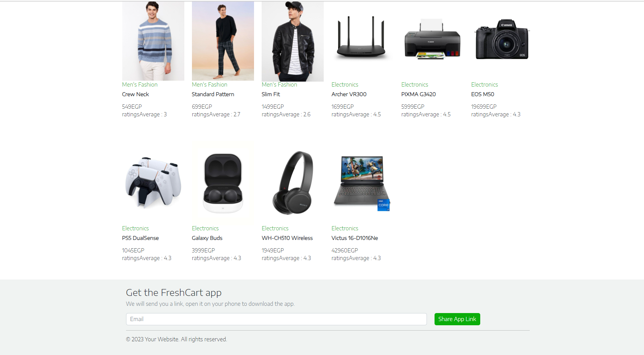Image resolution: width=644 pixels, height=355 pixels.
Task: Open the Archer VR300 router listing
Action: (x=349, y=94)
